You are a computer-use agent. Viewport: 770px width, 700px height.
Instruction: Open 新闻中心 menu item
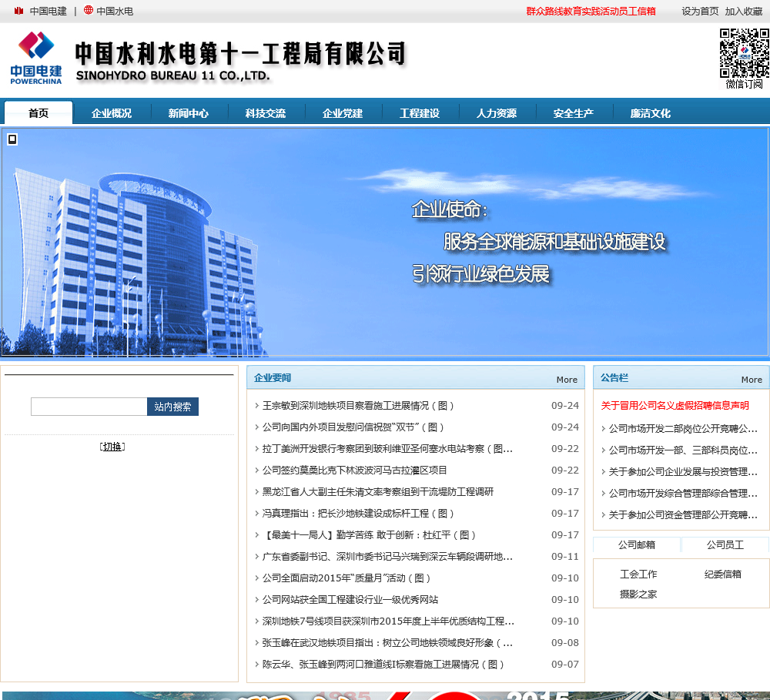(x=189, y=113)
